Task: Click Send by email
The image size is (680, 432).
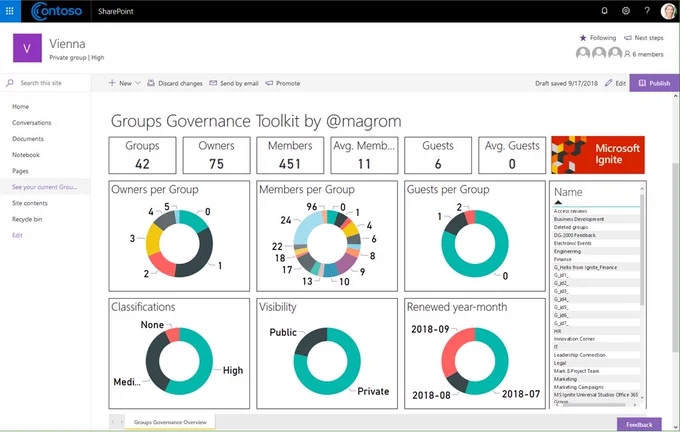Action: tap(234, 83)
